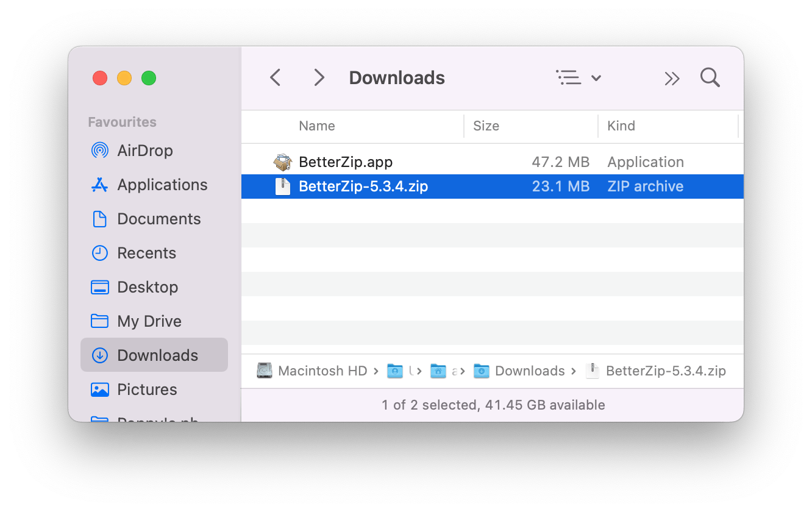Toggle full screen with the green button
The width and height of the screenshot is (812, 512).
click(148, 78)
